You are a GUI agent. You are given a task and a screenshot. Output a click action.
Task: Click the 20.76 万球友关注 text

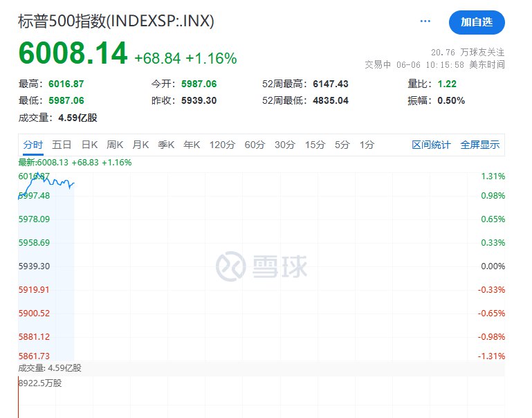click(x=468, y=53)
